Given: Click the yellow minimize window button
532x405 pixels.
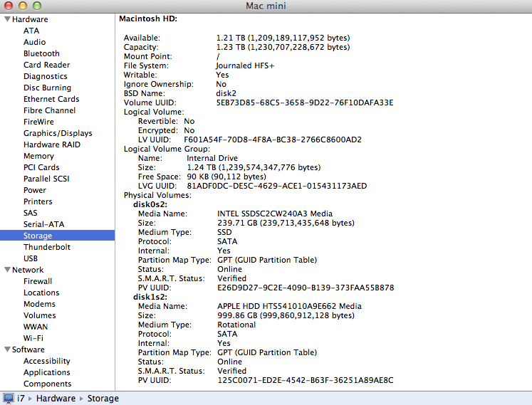Looking at the screenshot, I should (23, 6).
